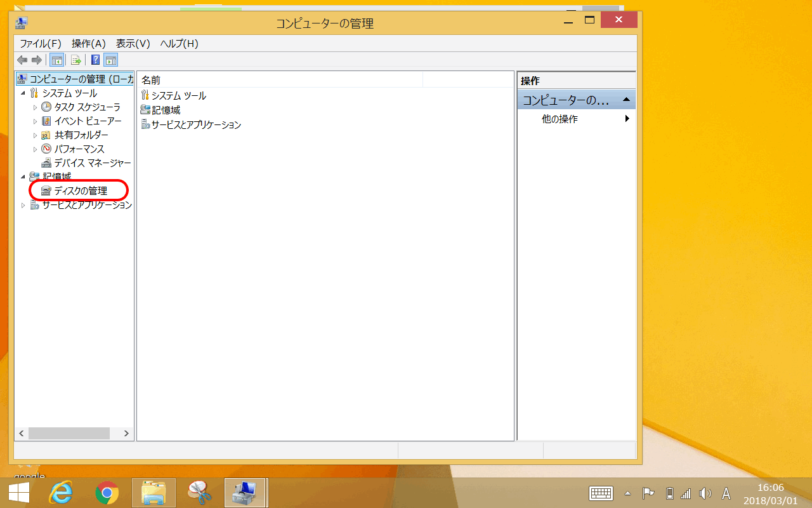Click the Computer Management taskbar icon

point(245,493)
